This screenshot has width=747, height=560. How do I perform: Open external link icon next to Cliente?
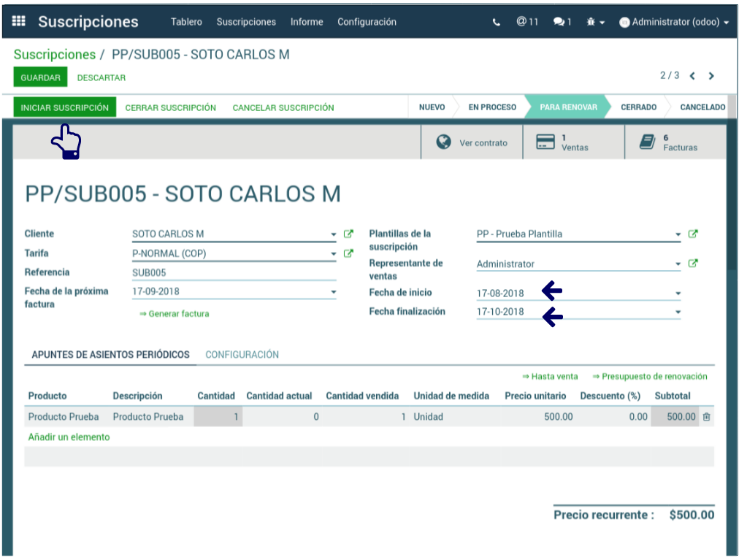coord(348,234)
